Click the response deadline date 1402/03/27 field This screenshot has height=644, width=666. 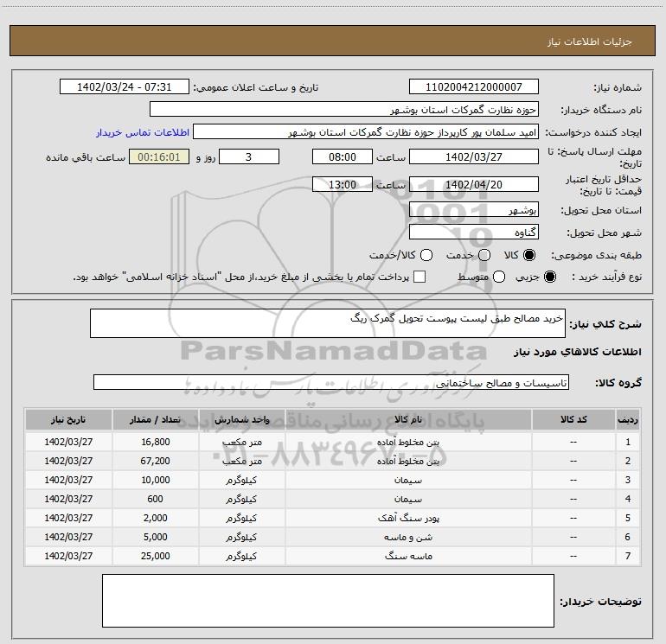474,156
